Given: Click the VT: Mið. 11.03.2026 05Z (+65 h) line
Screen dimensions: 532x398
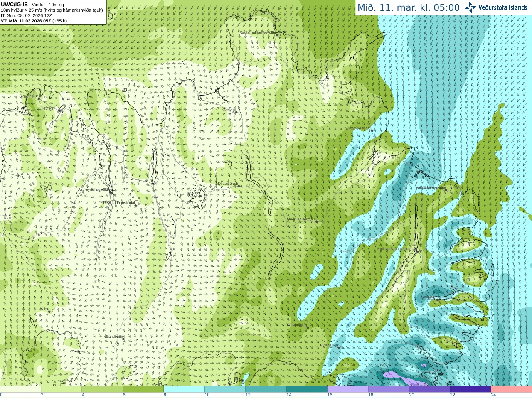Looking at the screenshot, I should 34,21.
